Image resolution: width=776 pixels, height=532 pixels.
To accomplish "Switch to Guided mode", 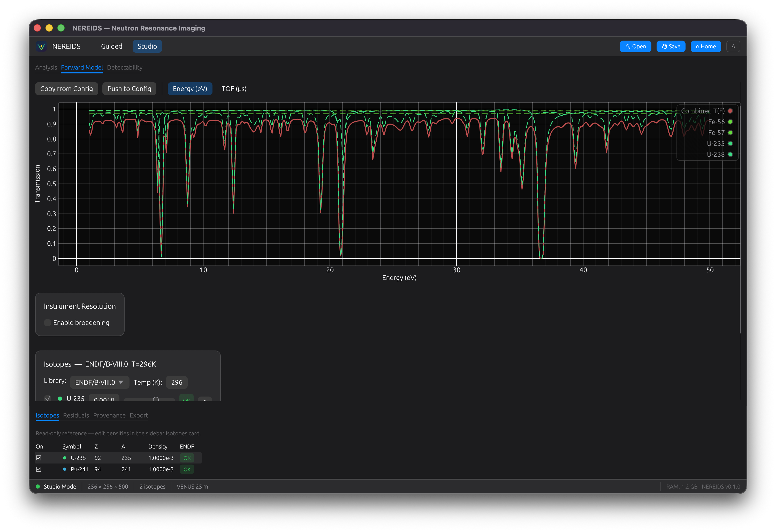I will (x=111, y=47).
